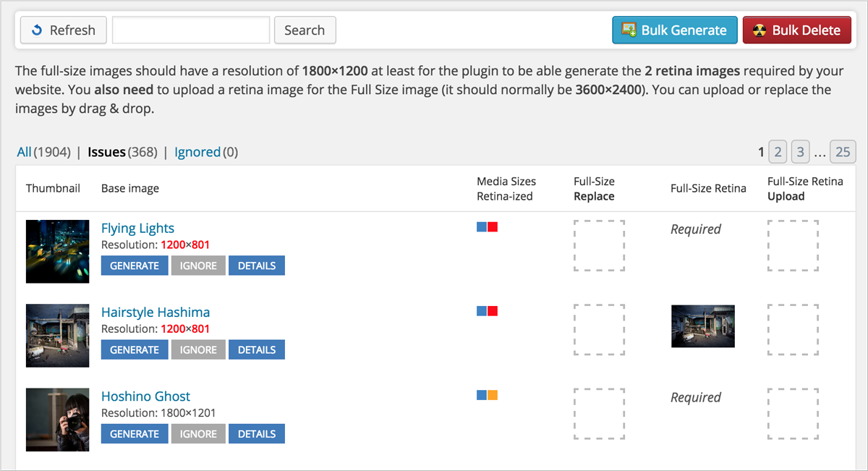This screenshot has width=868, height=471.
Task: Toggle Ignore for Flying Lights
Action: click(x=198, y=266)
